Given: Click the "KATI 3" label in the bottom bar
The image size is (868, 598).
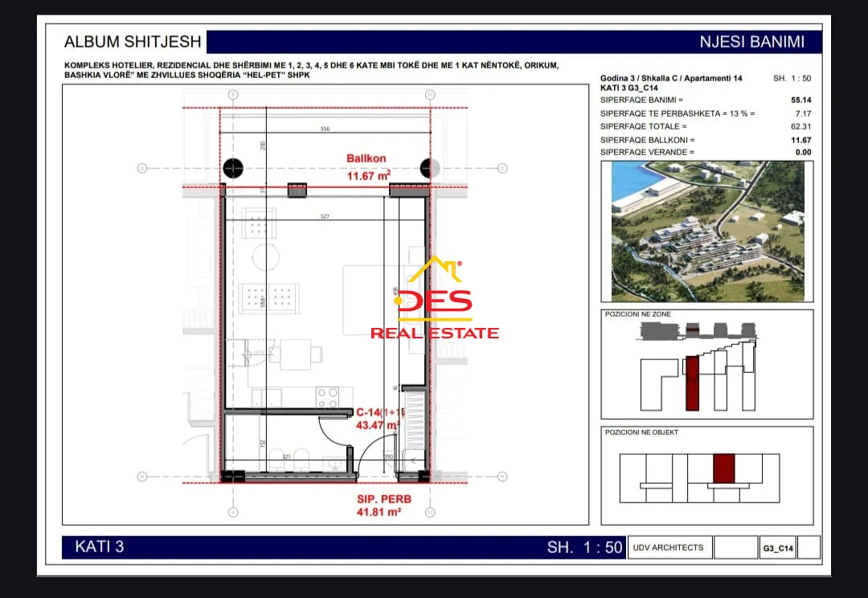Looking at the screenshot, I should 100,547.
